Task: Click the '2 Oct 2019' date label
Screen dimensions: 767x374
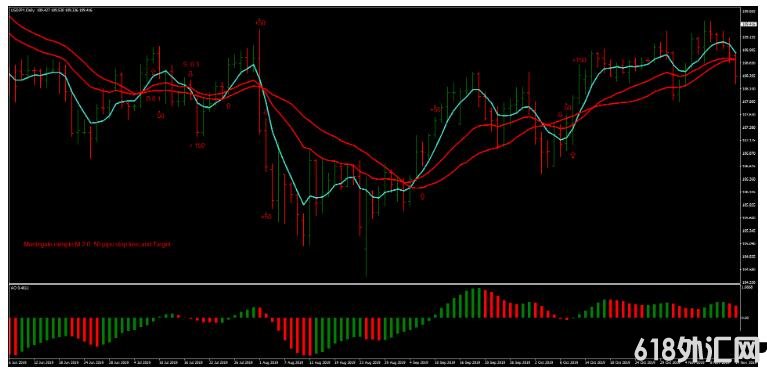Action: (544, 364)
